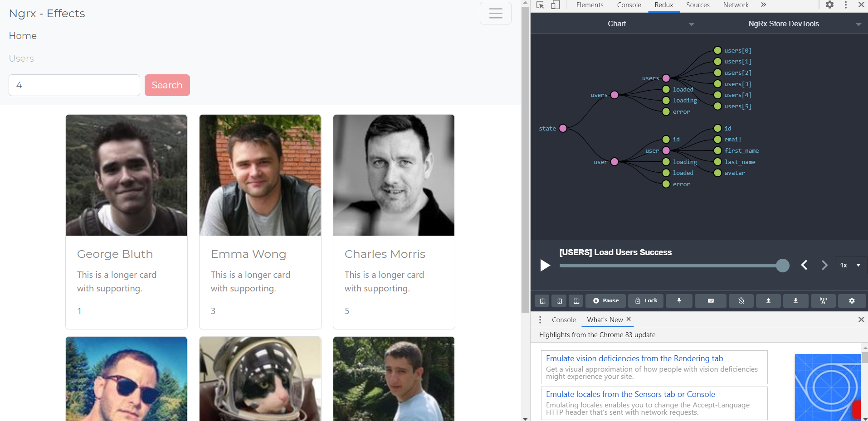Go to the Users nav link
This screenshot has width=868, height=421.
[x=21, y=58]
